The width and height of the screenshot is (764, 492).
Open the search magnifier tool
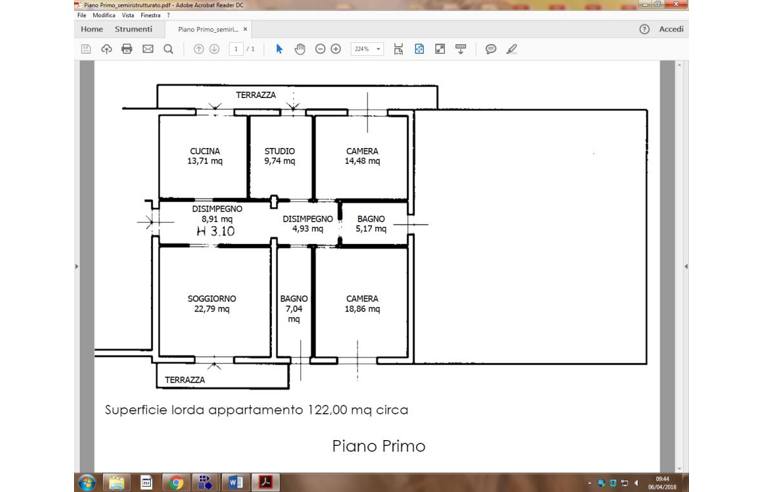[168, 49]
